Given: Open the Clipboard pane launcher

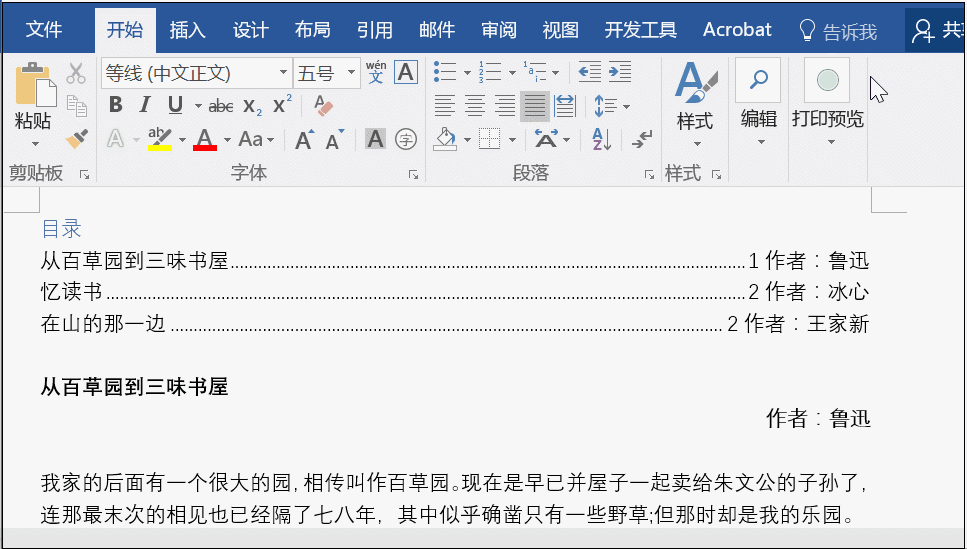Looking at the screenshot, I should [x=84, y=175].
